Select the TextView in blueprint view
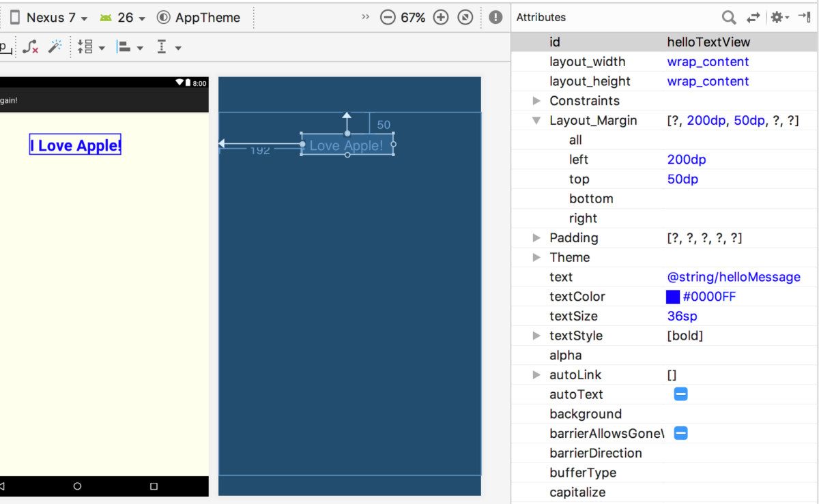 pyautogui.click(x=347, y=145)
